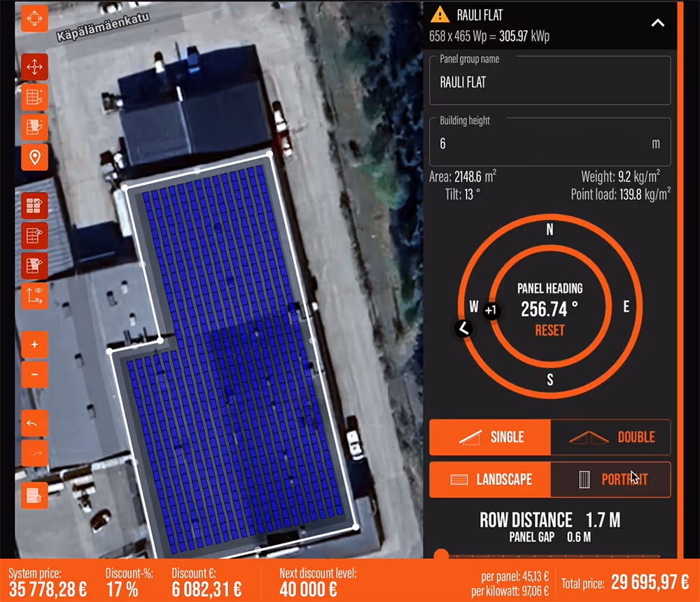Collapse the RAULI FLAT panel group
Image resolution: width=700 pixels, height=602 pixels.
[x=657, y=23]
